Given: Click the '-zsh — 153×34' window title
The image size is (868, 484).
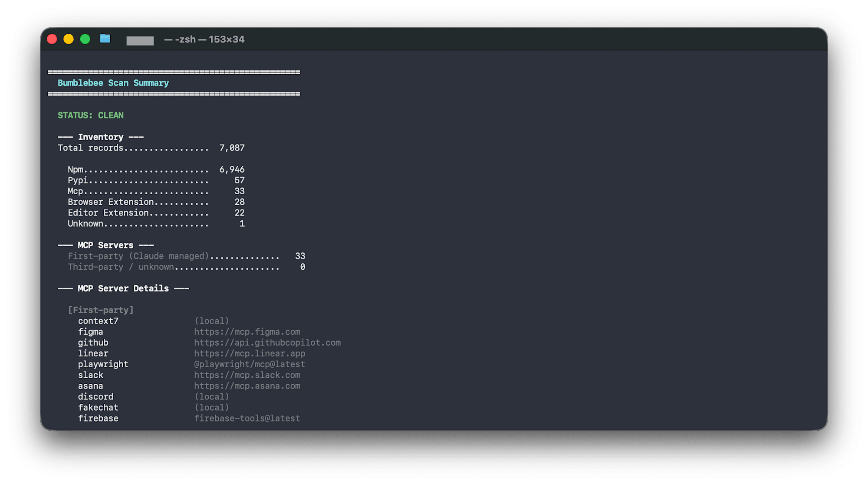Looking at the screenshot, I should tap(204, 39).
